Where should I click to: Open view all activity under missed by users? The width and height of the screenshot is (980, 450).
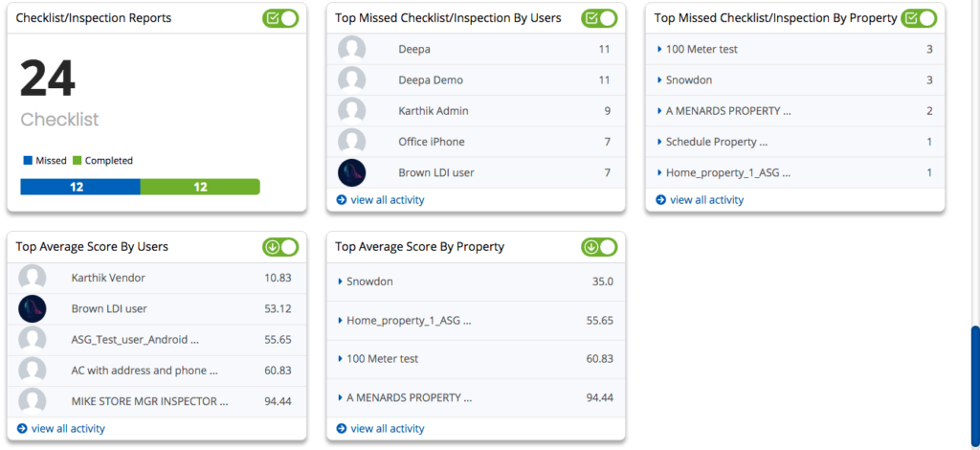click(387, 200)
